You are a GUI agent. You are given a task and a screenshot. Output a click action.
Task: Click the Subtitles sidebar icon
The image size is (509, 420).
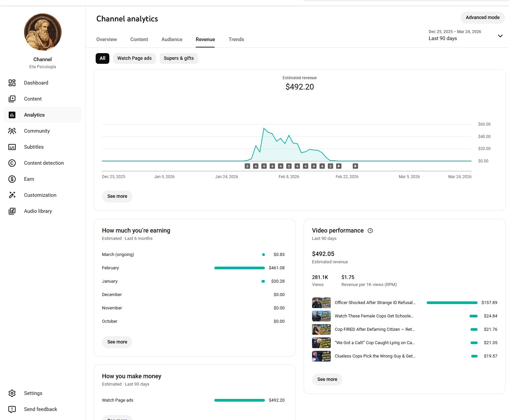click(12, 147)
